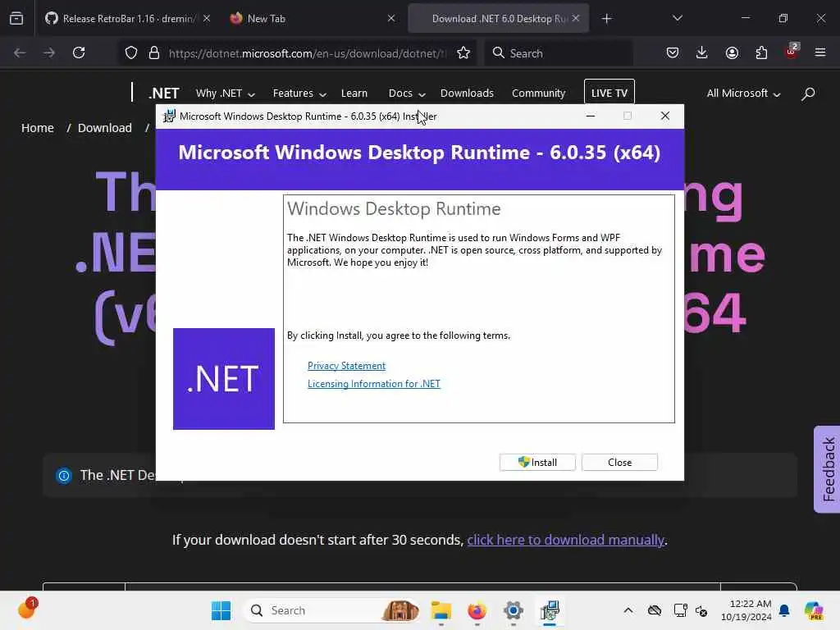The width and height of the screenshot is (840, 630).
Task: Click the info icon beside The .NET De
Action: coord(64,475)
